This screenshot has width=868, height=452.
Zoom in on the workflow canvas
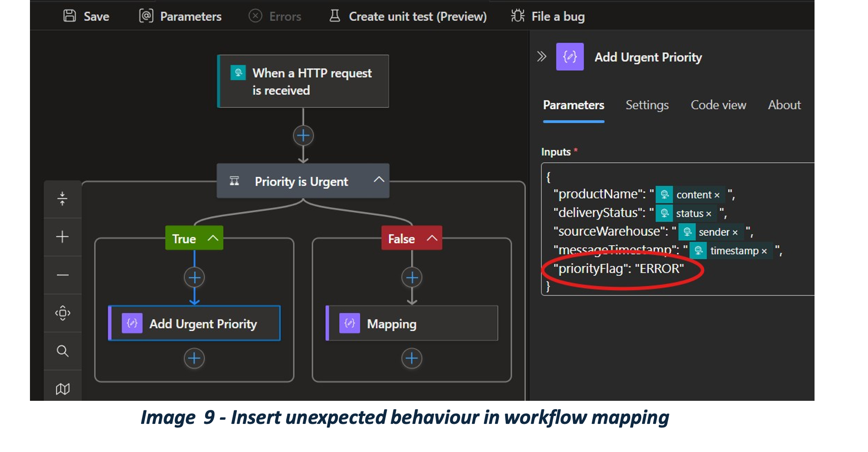pyautogui.click(x=62, y=237)
